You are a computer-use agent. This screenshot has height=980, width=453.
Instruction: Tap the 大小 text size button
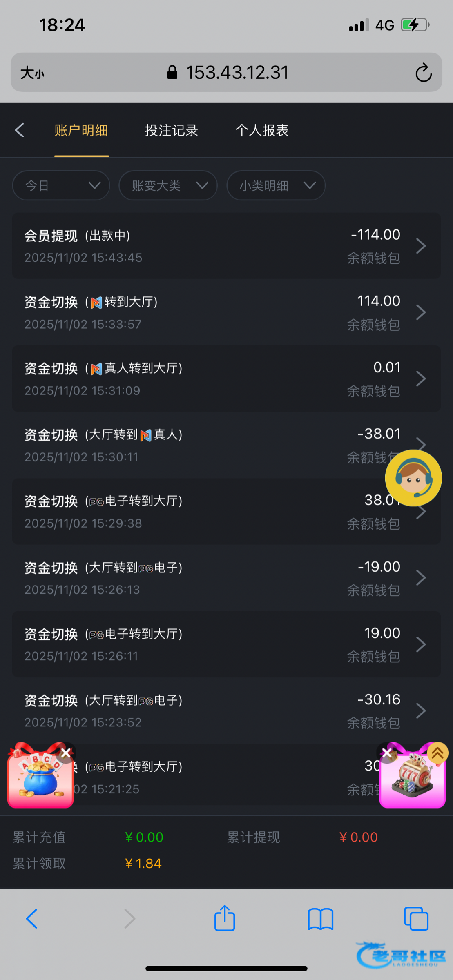click(x=32, y=73)
